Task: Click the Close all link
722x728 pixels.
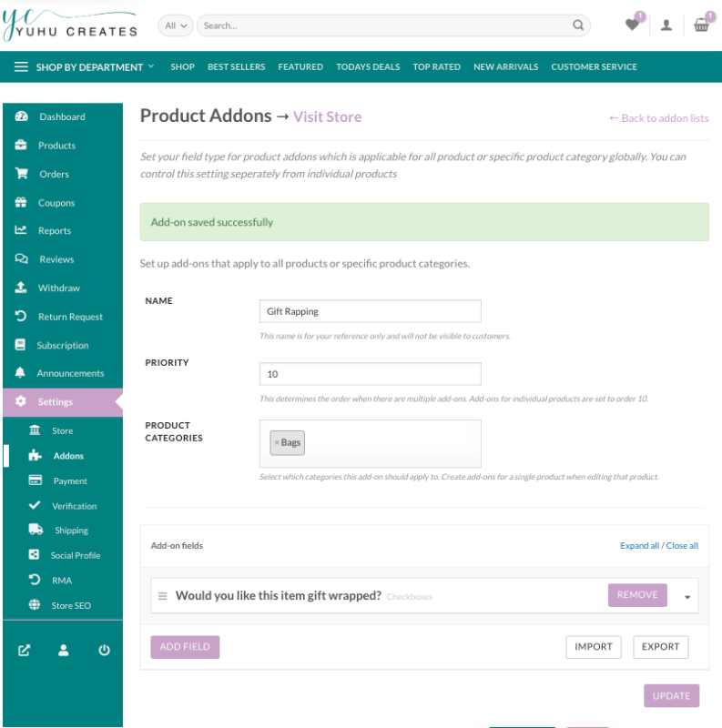Action: (x=682, y=545)
